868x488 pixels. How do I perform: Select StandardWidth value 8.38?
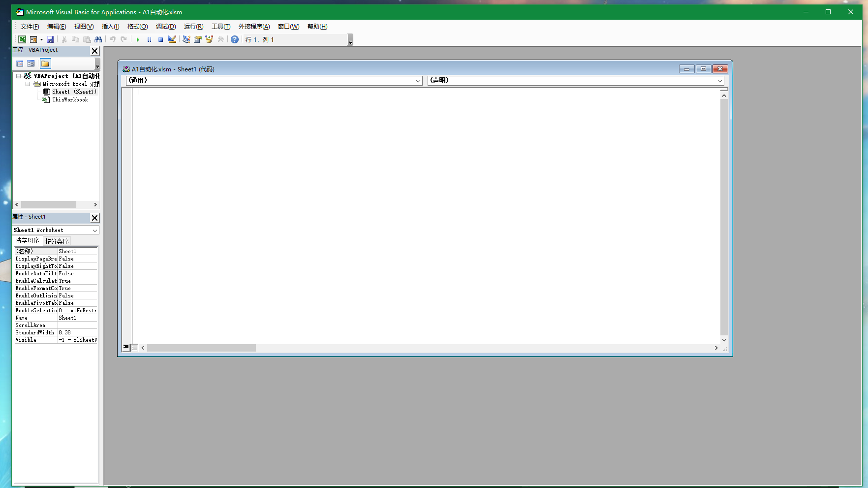click(78, 332)
